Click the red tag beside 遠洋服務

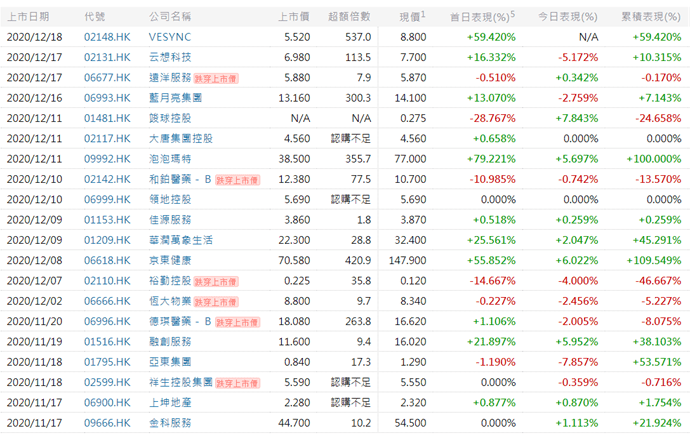tap(216, 78)
